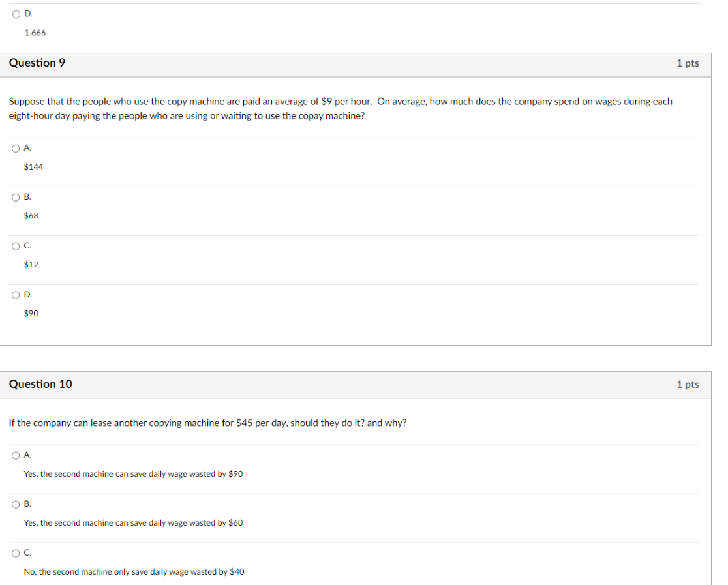Select option D for Question 9

pyautogui.click(x=16, y=295)
